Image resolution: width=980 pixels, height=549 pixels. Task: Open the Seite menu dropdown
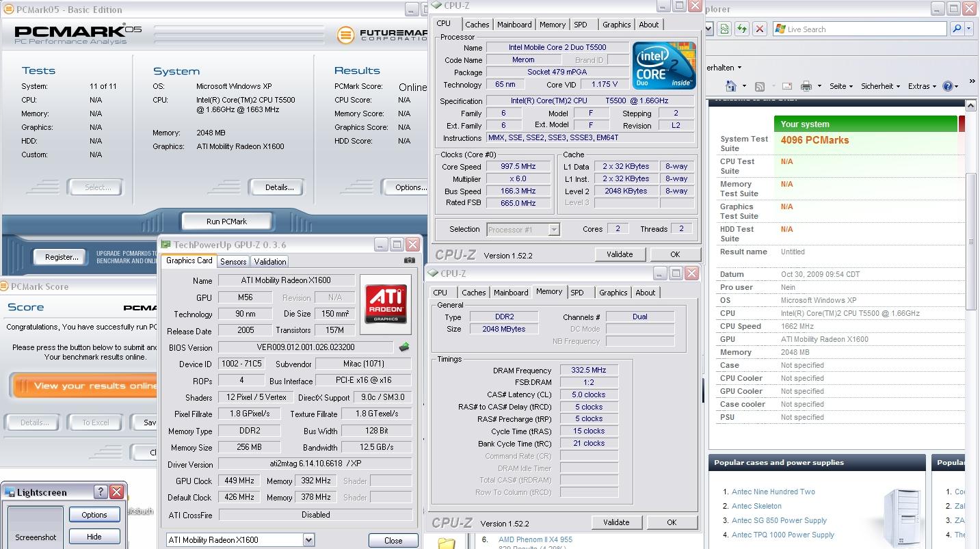tap(841, 86)
